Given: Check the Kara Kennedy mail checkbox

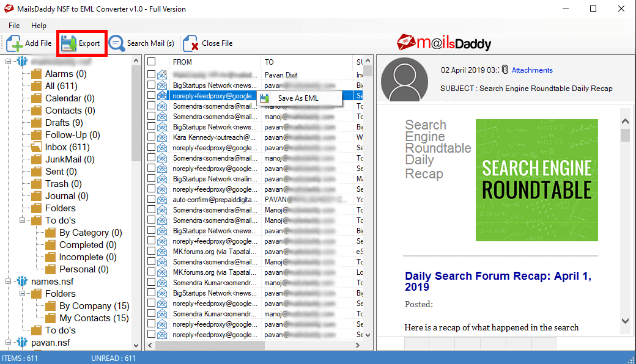Looking at the screenshot, I should pyautogui.click(x=151, y=137).
